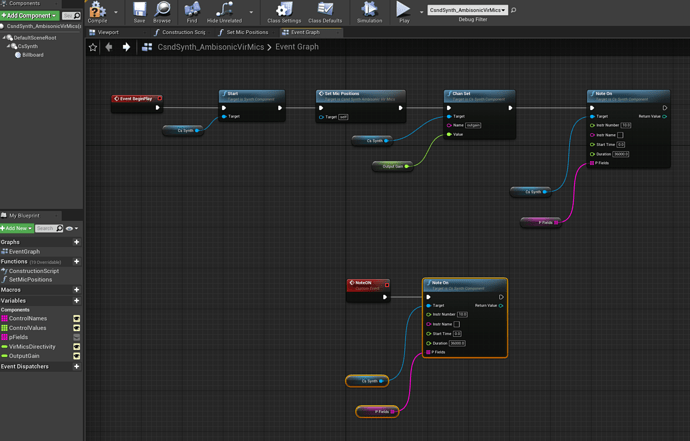690x441 pixels.
Task: Select the pFields variable
Action: 18,337
